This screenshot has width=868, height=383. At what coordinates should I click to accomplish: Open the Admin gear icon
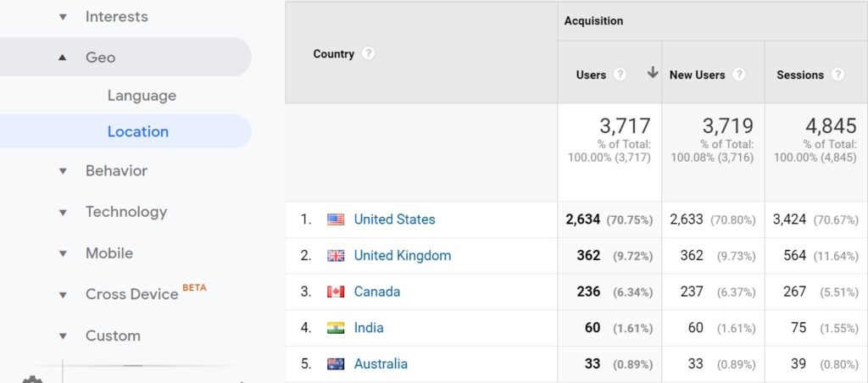pos(31,379)
